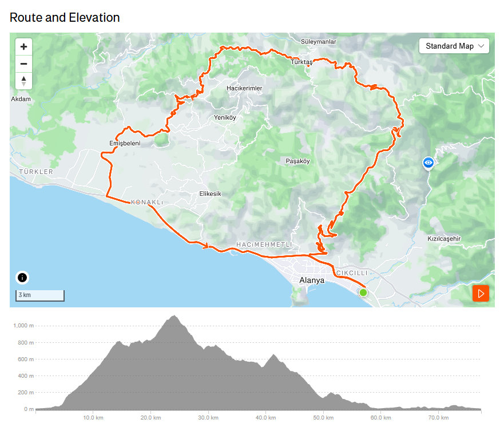The image size is (504, 431).
Task: Click the map info icon
Action: pyautogui.click(x=22, y=278)
